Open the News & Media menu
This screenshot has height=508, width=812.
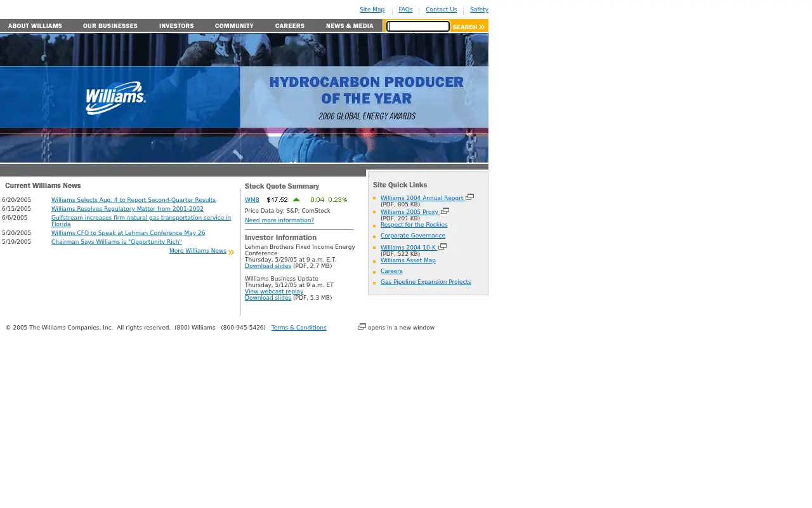(x=350, y=26)
